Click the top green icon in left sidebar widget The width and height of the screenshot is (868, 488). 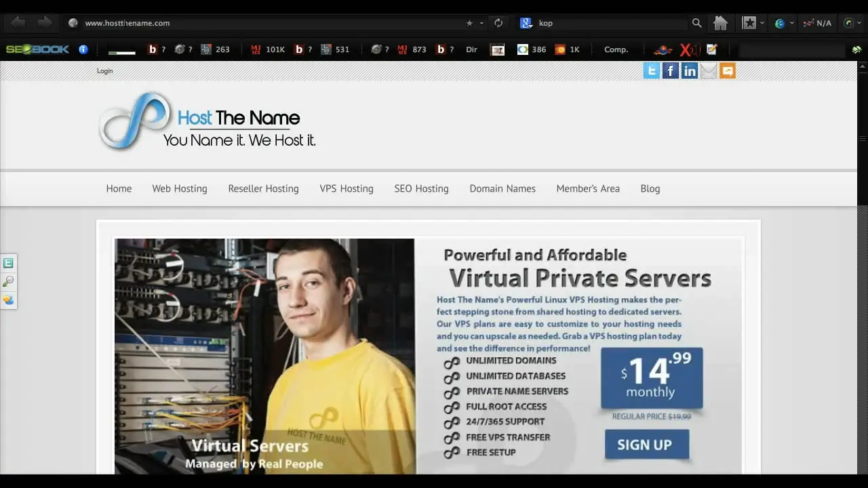(x=8, y=264)
